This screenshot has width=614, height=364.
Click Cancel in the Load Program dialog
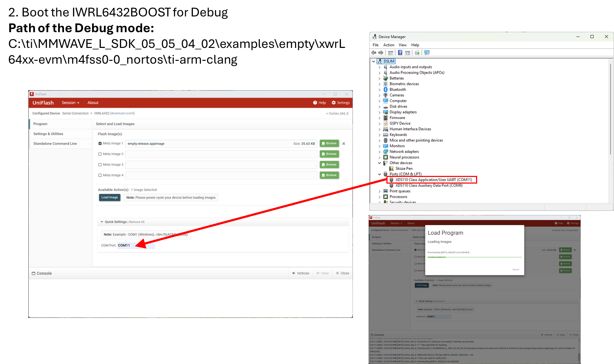point(516,270)
